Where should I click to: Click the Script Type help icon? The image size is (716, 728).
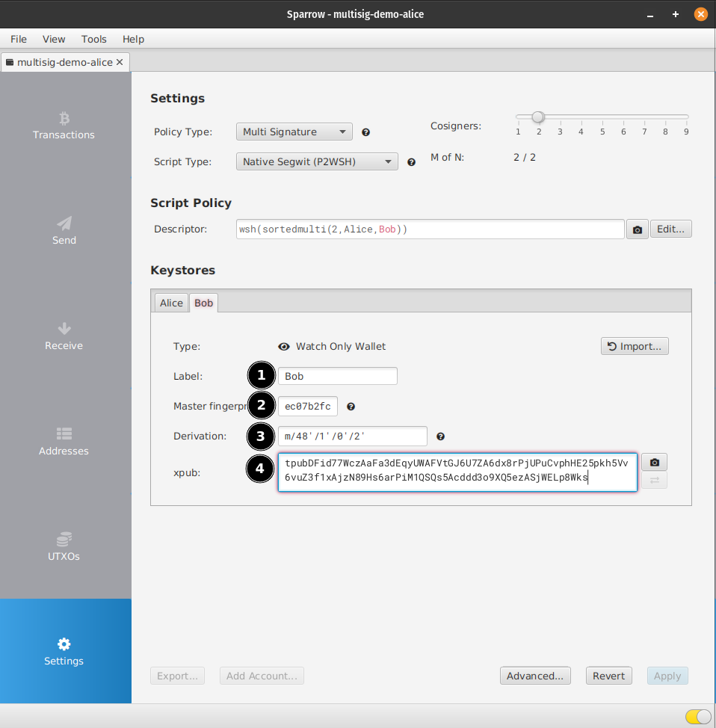(x=411, y=162)
